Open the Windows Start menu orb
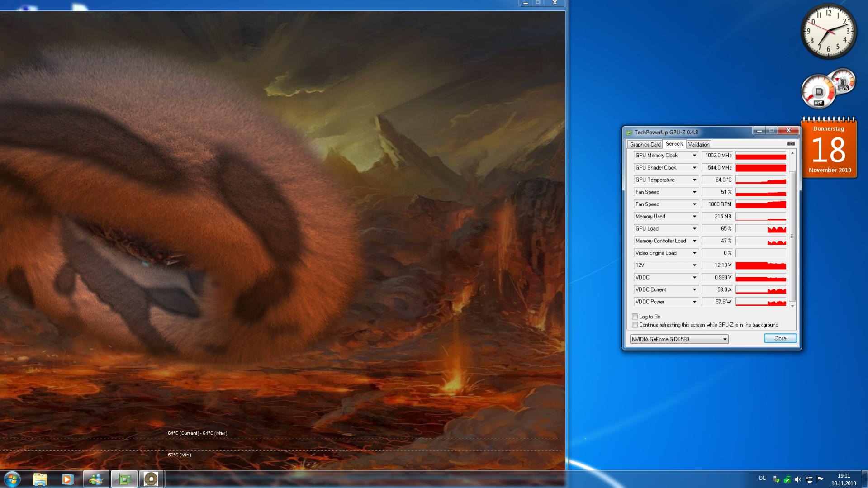This screenshot has width=868, height=488. tap(12, 479)
